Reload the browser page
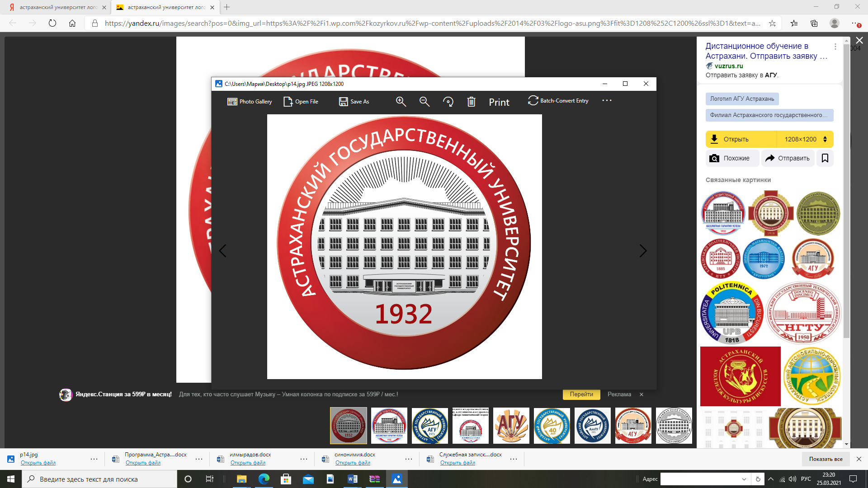Screen dimensions: 868x488 tap(52, 23)
